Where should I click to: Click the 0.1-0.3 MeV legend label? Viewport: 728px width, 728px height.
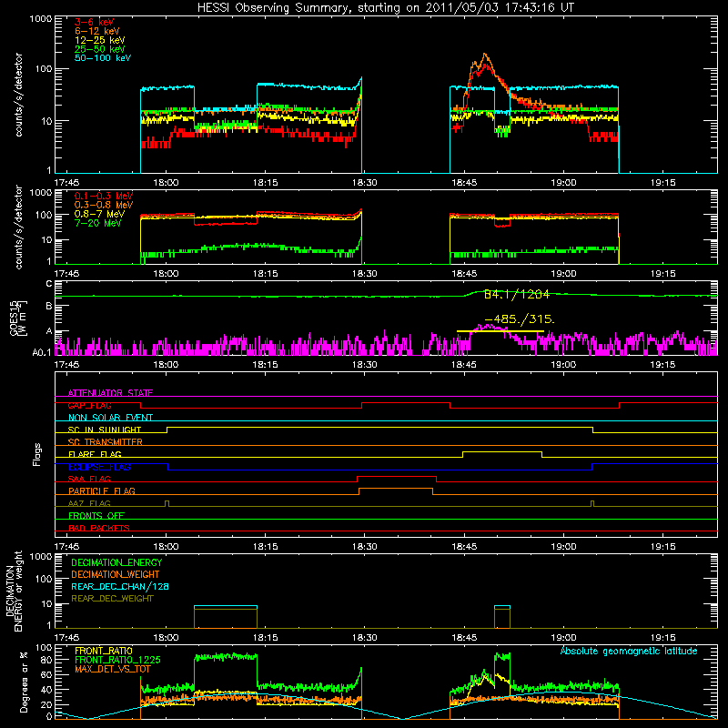coord(104,196)
